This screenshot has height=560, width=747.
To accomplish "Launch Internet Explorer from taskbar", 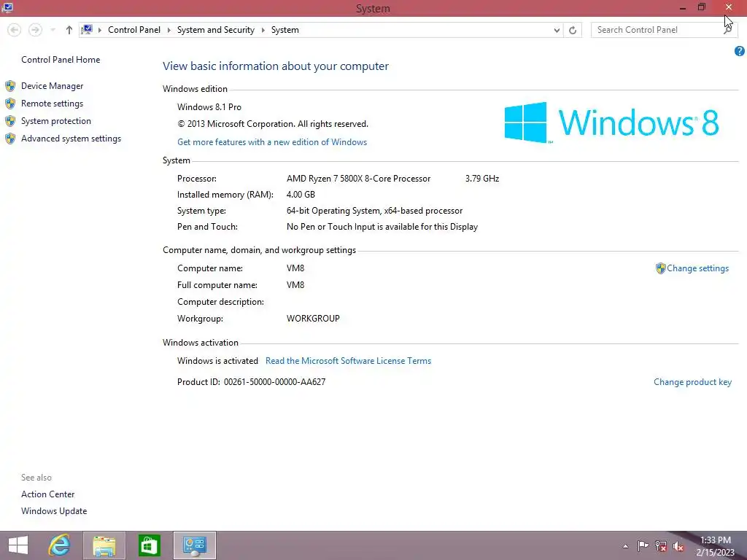I will coord(60,545).
